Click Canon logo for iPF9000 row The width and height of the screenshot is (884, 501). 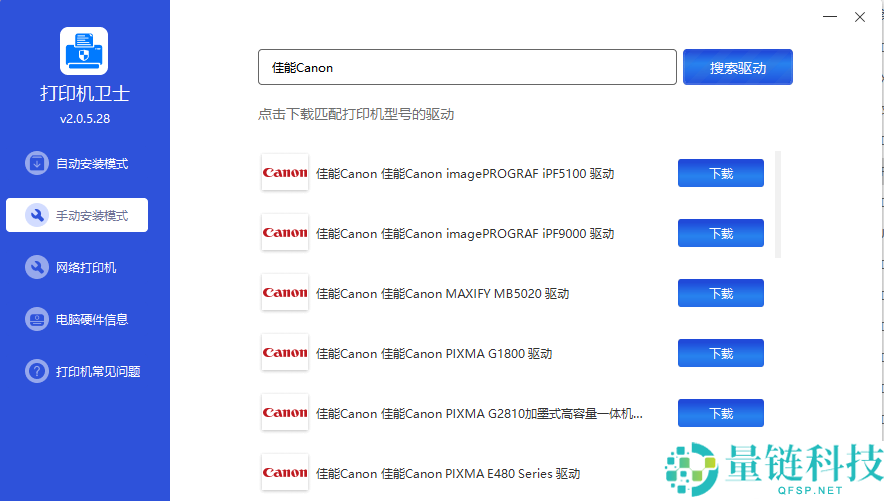pyautogui.click(x=285, y=232)
